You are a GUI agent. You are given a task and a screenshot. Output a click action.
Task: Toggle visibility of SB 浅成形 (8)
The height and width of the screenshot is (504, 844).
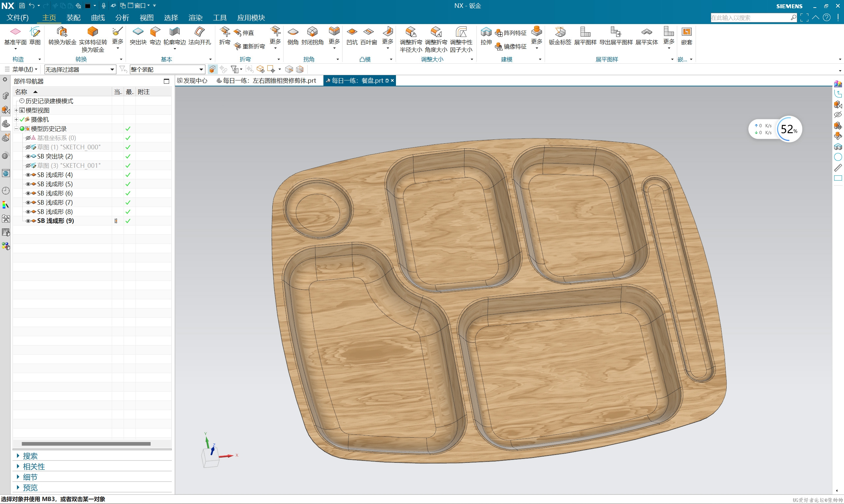(28, 212)
